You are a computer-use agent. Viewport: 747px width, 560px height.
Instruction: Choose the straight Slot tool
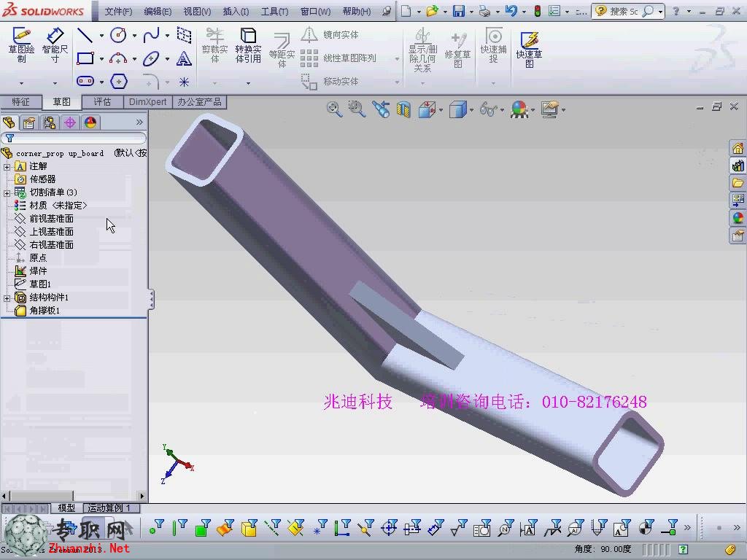85,82
